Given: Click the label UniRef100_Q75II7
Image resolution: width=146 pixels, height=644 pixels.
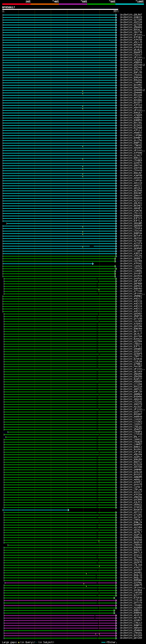Looking at the screenshot, I should [131, 70].
